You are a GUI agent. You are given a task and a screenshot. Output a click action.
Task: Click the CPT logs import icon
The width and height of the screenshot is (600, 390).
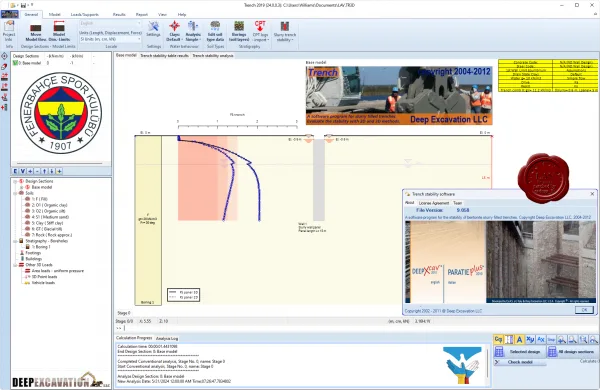[x=260, y=31]
